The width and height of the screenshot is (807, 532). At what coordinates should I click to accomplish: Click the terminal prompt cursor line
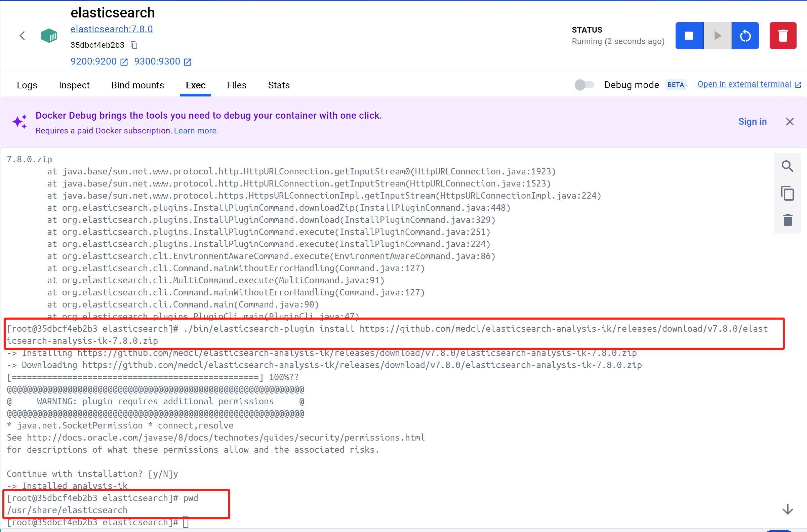coord(98,523)
